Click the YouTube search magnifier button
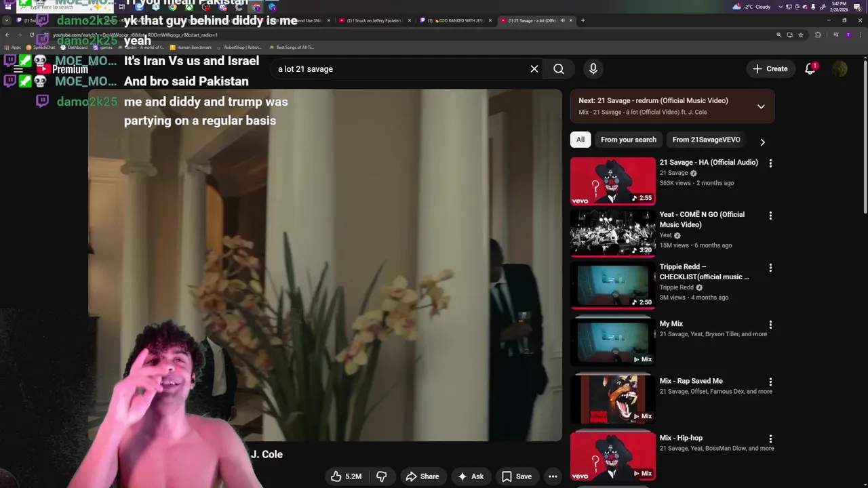The width and height of the screenshot is (868, 488). point(559,69)
